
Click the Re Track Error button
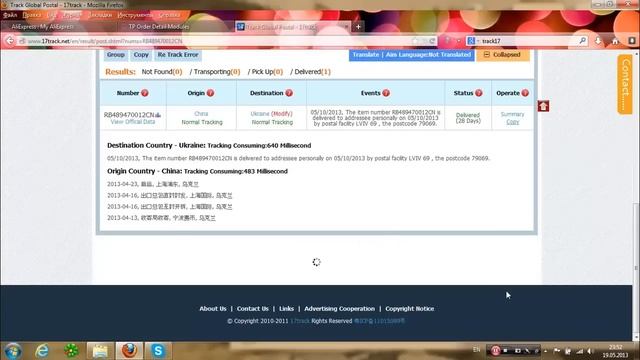(178, 55)
